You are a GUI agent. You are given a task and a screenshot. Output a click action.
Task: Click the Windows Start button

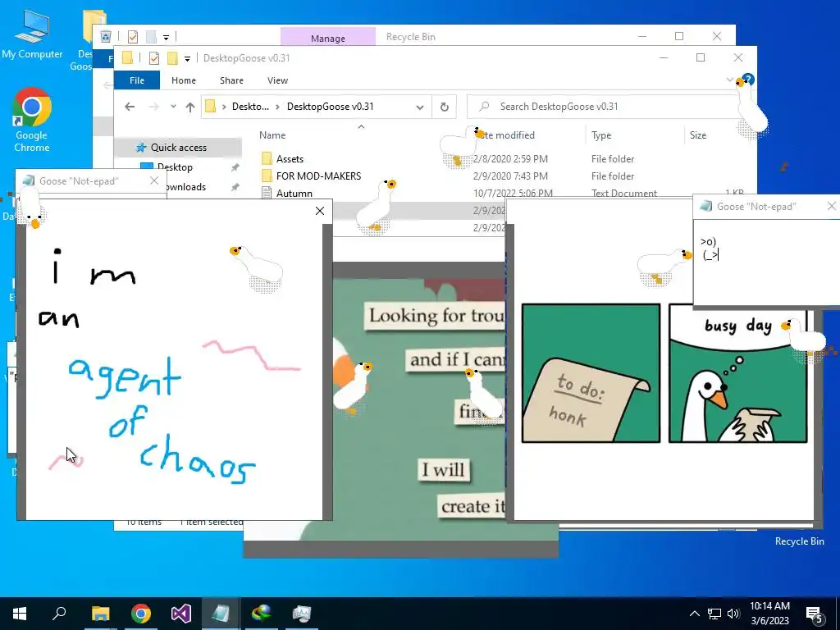pos(20,614)
